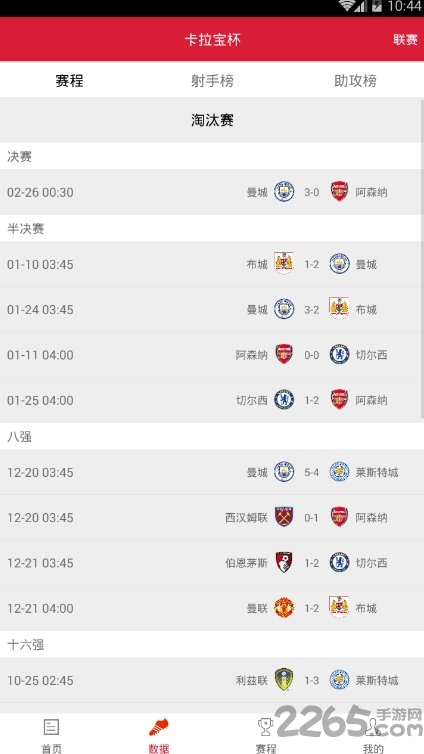Tap Arsenal crest in the final match
Viewport: 424px width, 754px height.
(339, 191)
